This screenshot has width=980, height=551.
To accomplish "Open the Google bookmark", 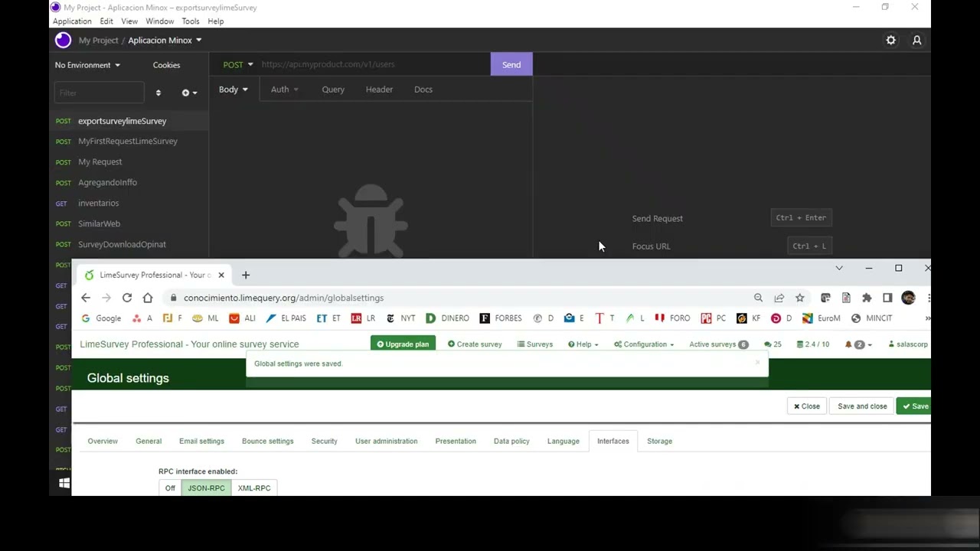I will click(x=101, y=318).
